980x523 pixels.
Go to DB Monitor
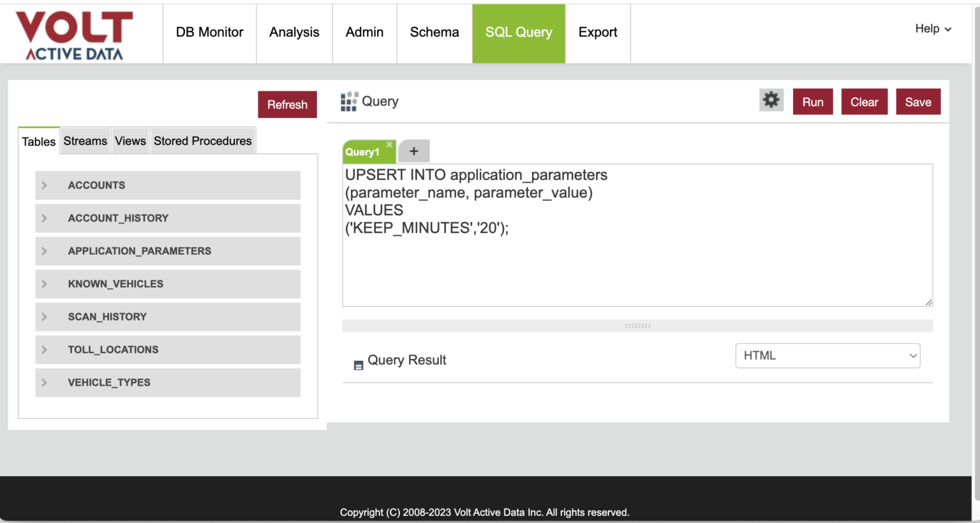coord(209,32)
